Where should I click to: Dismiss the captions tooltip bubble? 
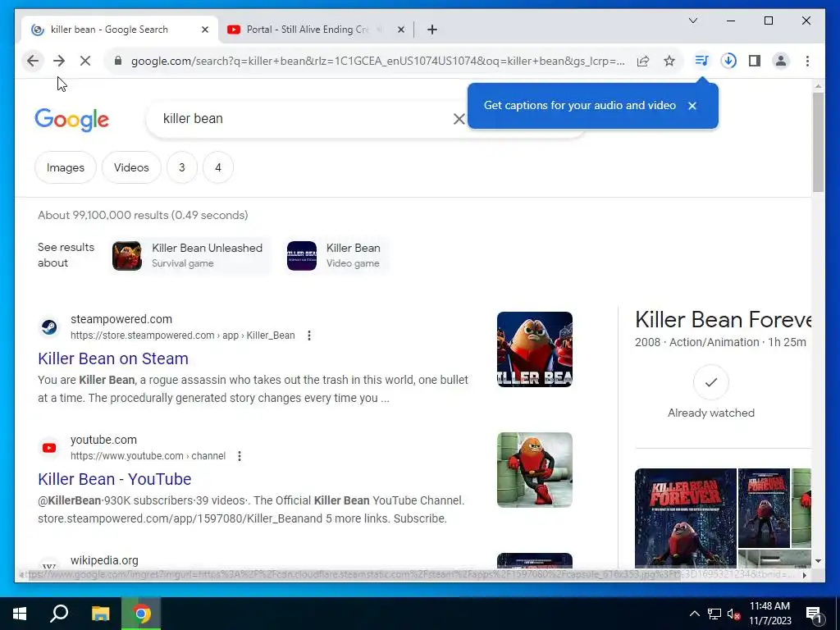692,106
